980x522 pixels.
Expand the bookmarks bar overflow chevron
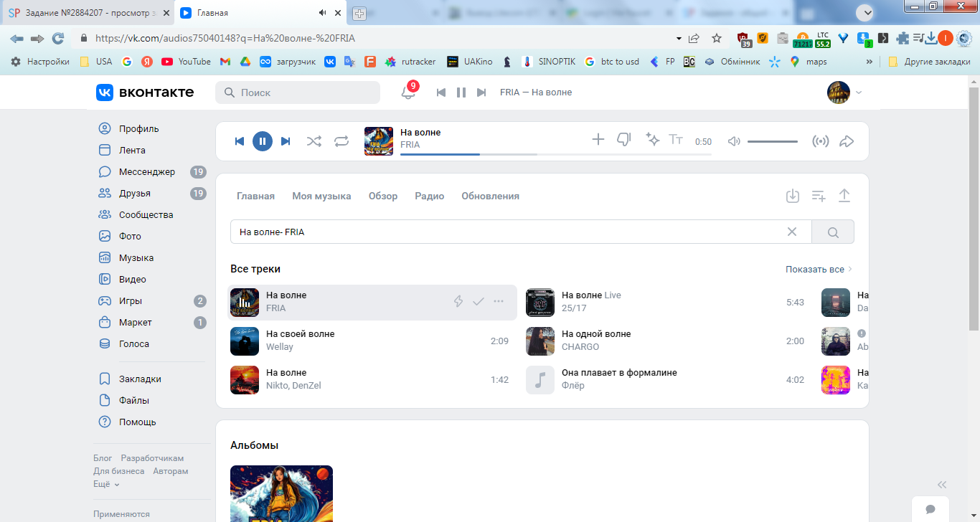pyautogui.click(x=870, y=62)
